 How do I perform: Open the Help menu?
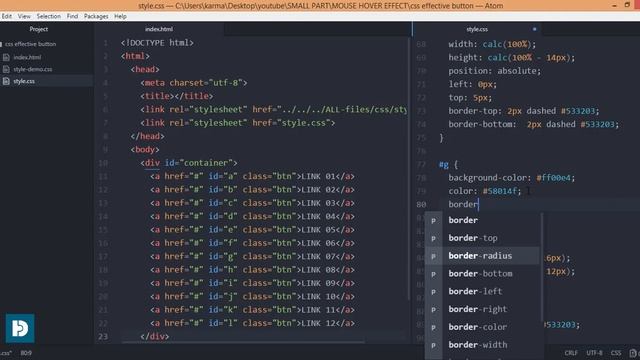[120, 16]
